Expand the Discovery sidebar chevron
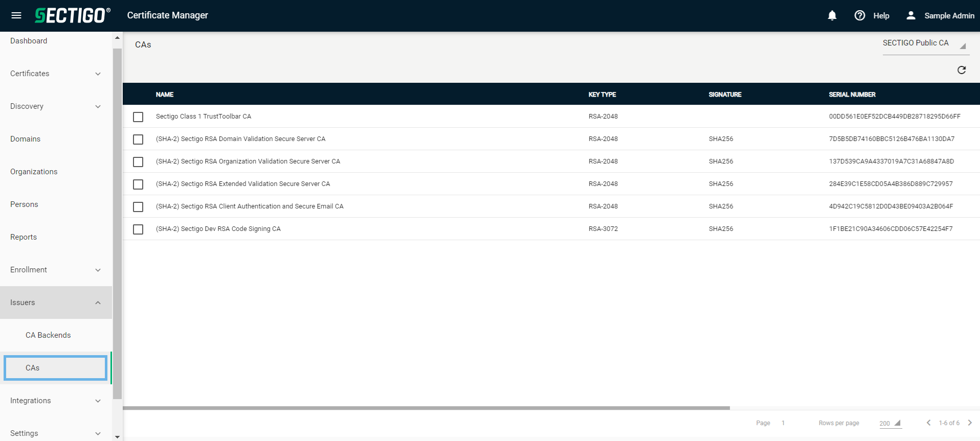980x441 pixels. coord(98,107)
